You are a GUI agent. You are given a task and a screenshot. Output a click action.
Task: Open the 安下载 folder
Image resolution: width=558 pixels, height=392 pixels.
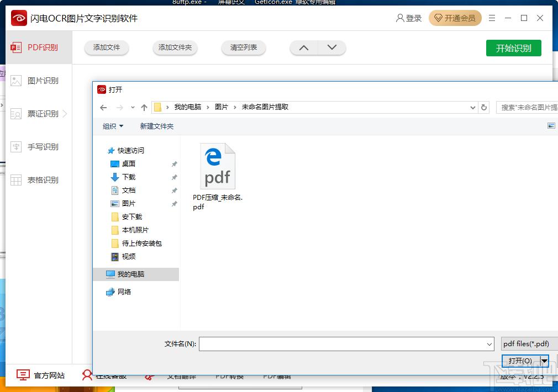[127, 216]
